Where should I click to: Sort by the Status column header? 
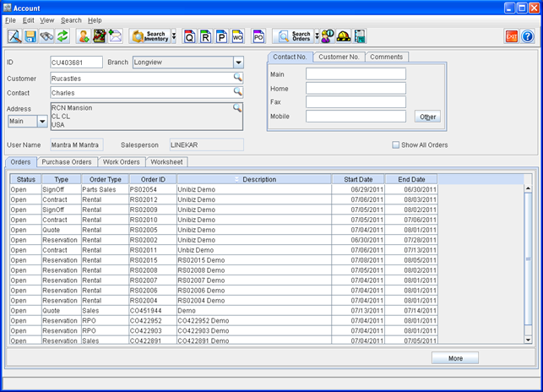point(26,179)
